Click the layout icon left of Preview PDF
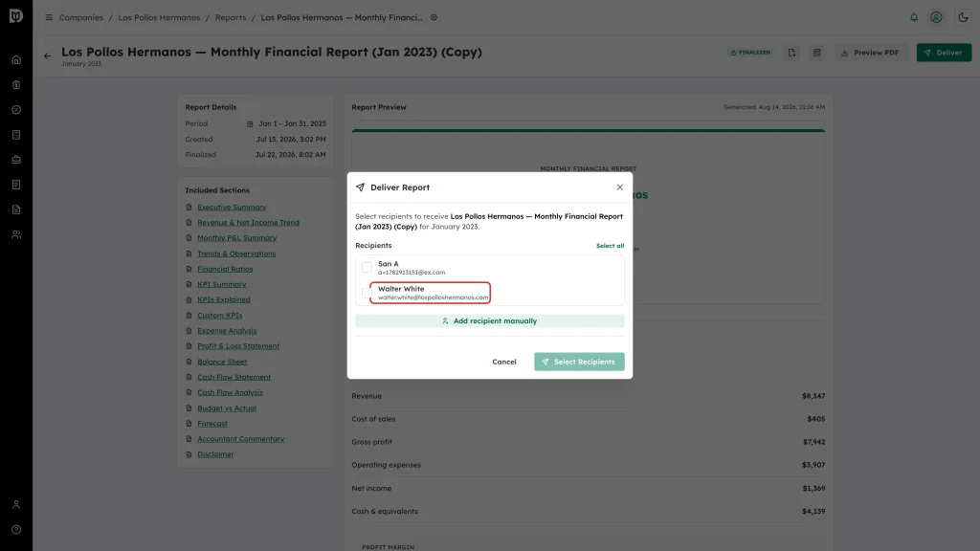 pyautogui.click(x=817, y=53)
